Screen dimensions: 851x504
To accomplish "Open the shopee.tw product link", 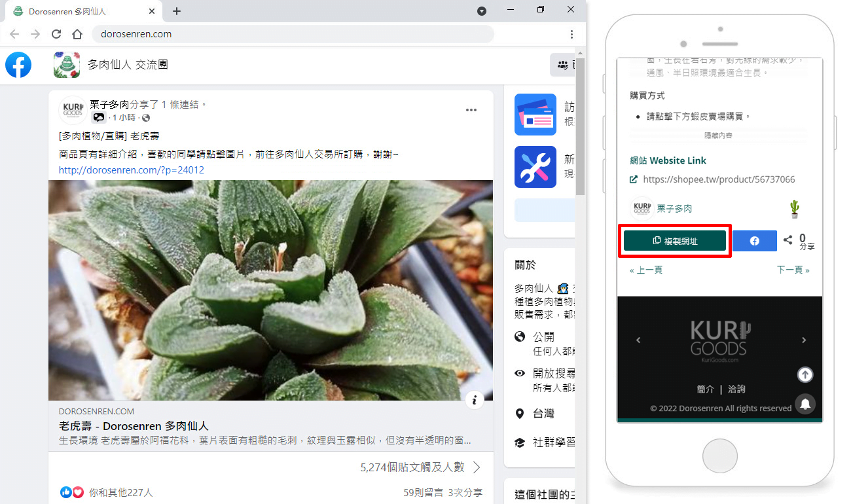I will [x=719, y=179].
